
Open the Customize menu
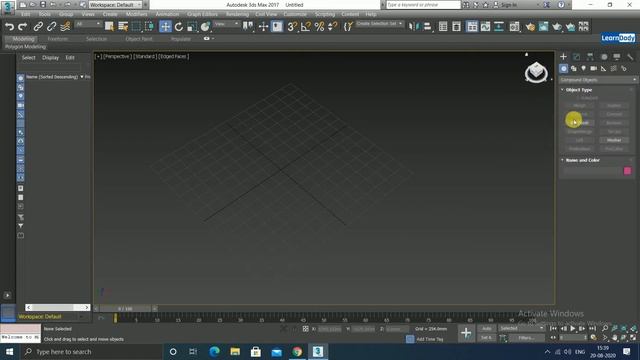295,14
